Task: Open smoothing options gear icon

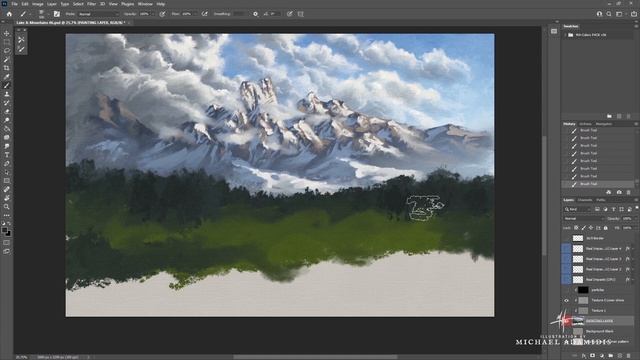Action: (256, 14)
